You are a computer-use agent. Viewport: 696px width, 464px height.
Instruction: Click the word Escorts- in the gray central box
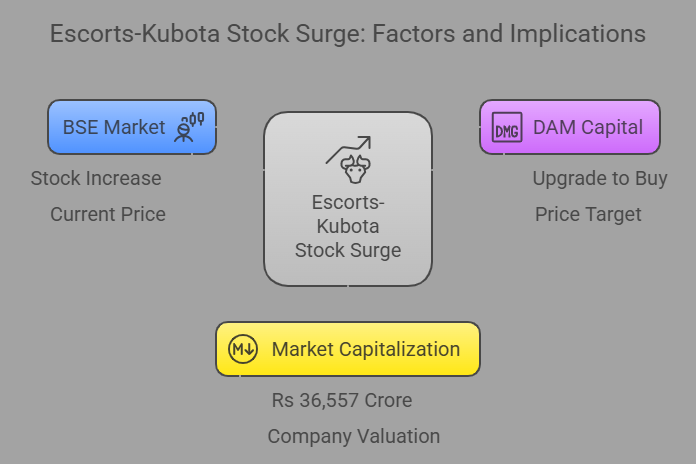pyautogui.click(x=348, y=202)
